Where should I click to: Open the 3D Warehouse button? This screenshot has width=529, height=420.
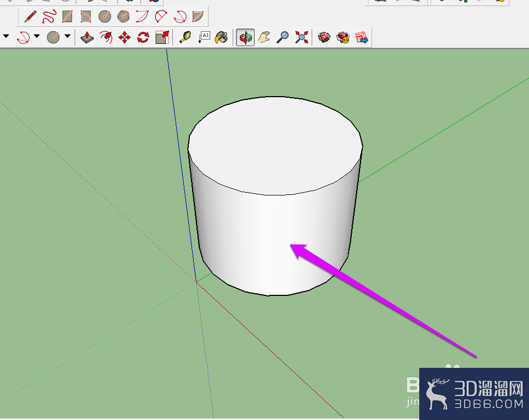(324, 37)
